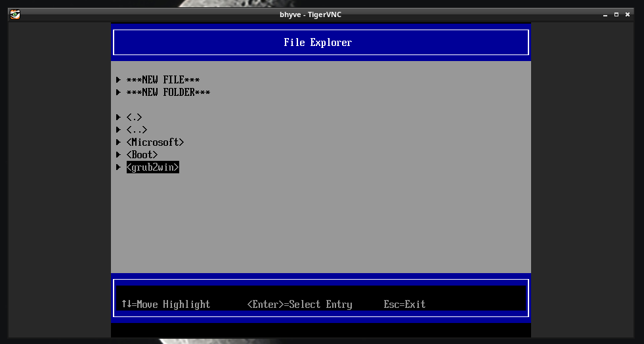The width and height of the screenshot is (644, 344).
Task: Select the <.> current directory entry
Action: pos(134,118)
